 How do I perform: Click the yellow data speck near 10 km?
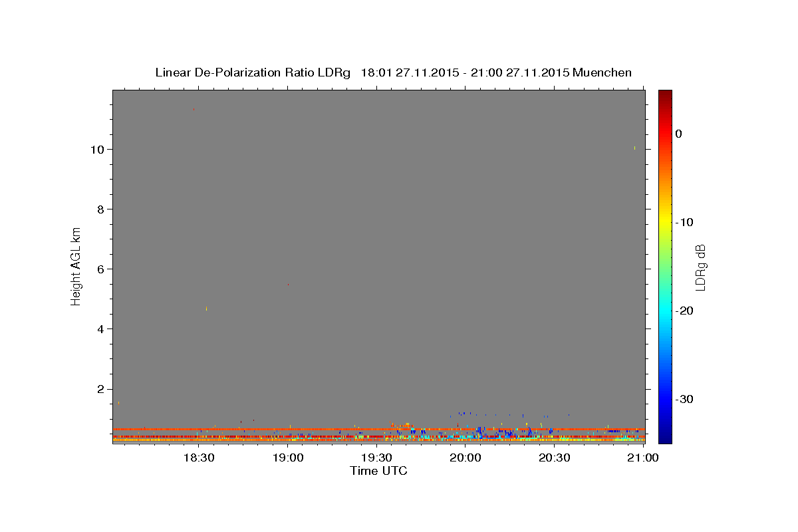(x=634, y=148)
